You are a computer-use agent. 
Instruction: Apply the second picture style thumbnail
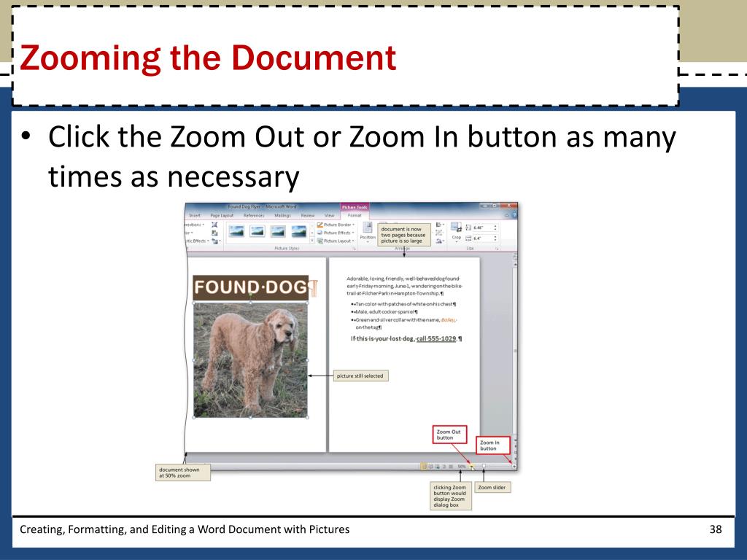258,231
